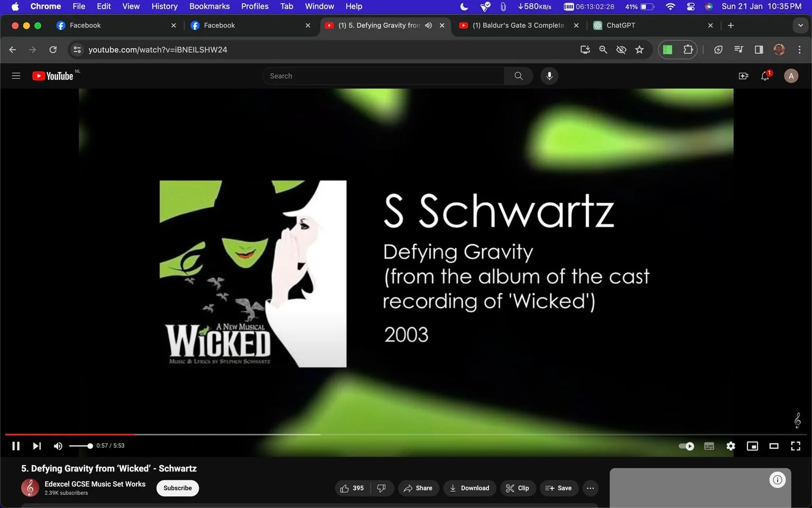Click the treble clef channel watermark
This screenshot has height=508, width=812.
797,420
